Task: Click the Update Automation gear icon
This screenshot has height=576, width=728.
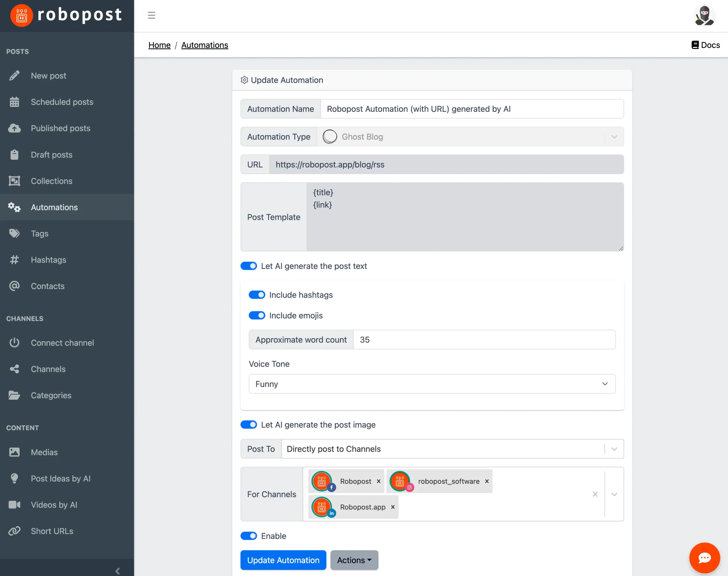Action: [244, 80]
